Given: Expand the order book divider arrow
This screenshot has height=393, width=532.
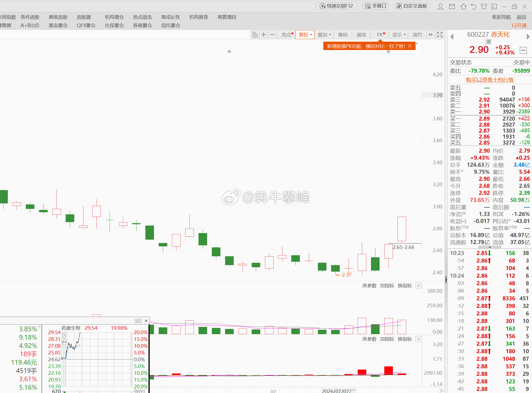Looking at the screenshot, I should (x=490, y=247).
